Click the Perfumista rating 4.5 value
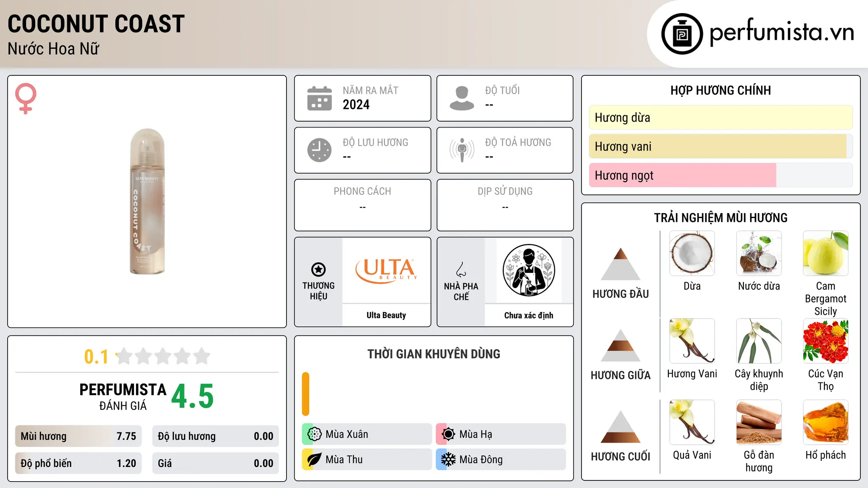Viewport: 868px width, 488px height. (x=192, y=396)
